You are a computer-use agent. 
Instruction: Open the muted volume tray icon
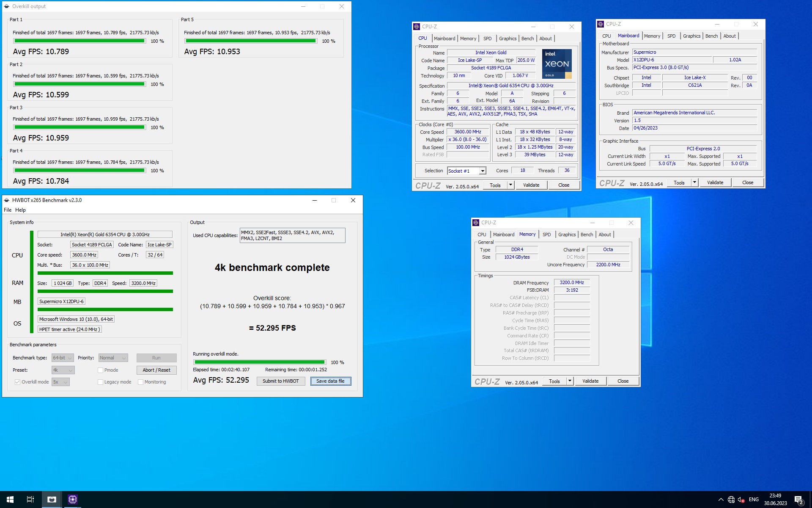click(741, 500)
